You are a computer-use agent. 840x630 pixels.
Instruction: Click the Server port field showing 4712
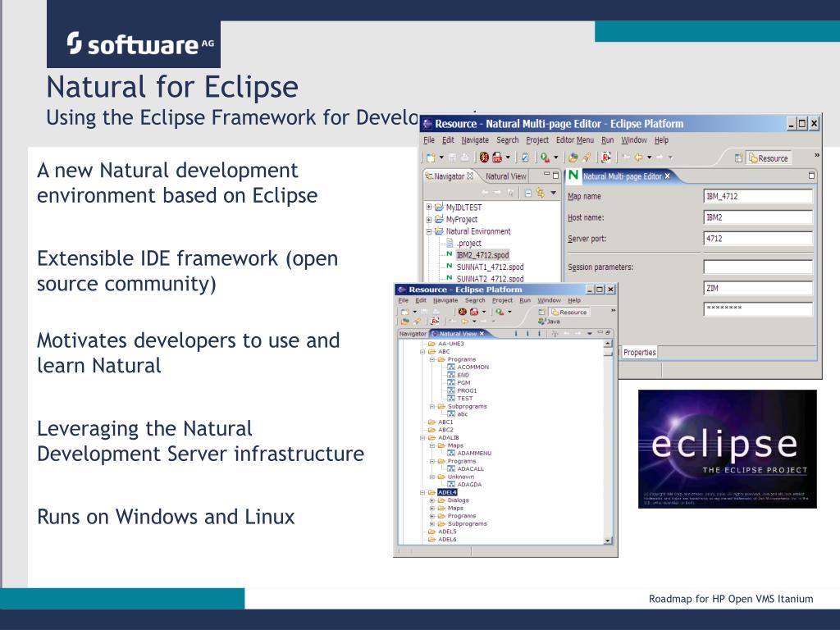[758, 239]
